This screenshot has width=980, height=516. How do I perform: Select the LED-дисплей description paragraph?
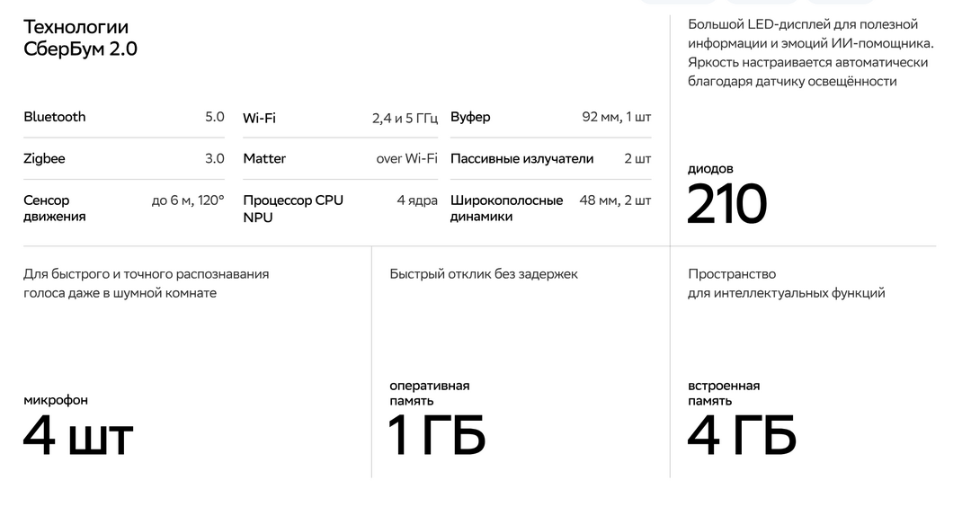click(811, 52)
